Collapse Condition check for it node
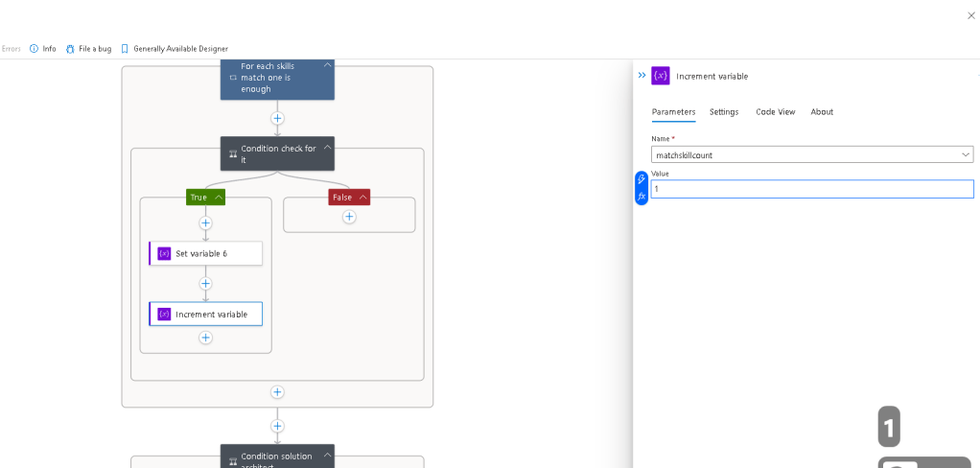The height and width of the screenshot is (468, 980). point(327,148)
